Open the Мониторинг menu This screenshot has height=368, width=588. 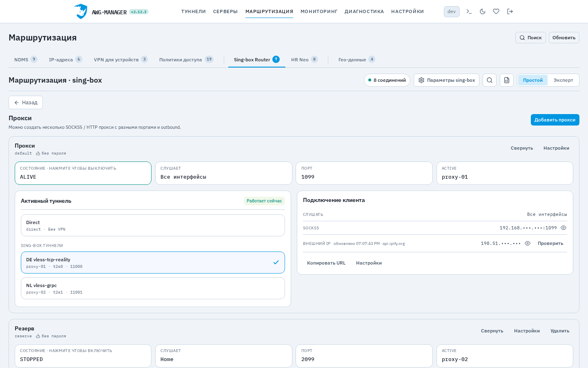tap(319, 11)
